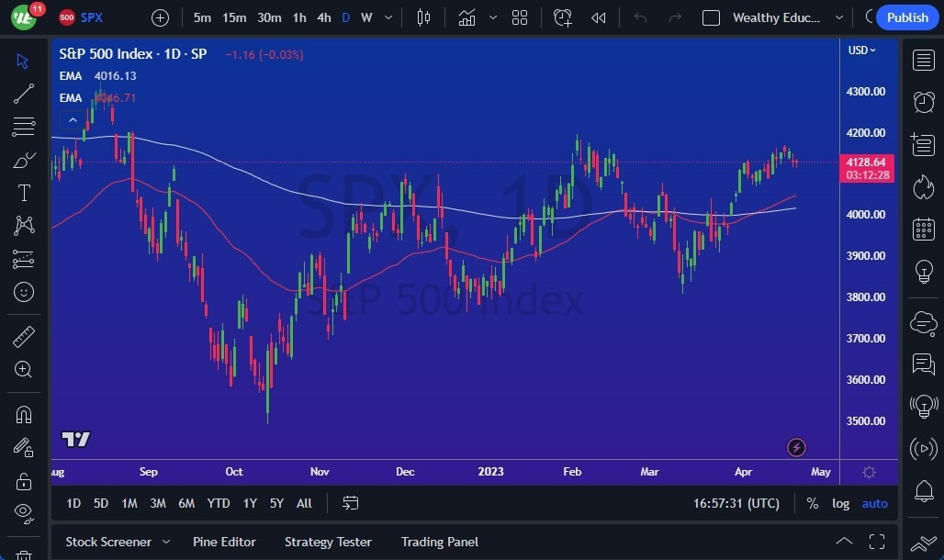Image resolution: width=944 pixels, height=560 pixels.
Task: Toggle magnet snap mode
Action: tap(25, 414)
